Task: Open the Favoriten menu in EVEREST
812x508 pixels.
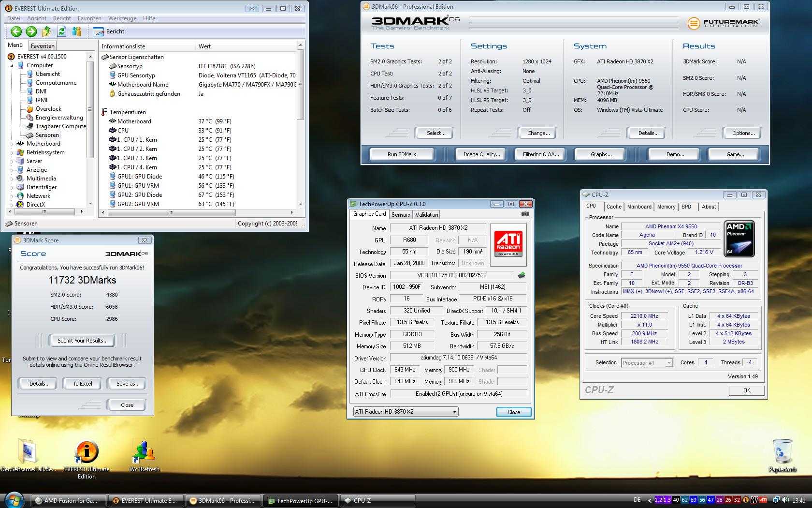Action: point(89,18)
